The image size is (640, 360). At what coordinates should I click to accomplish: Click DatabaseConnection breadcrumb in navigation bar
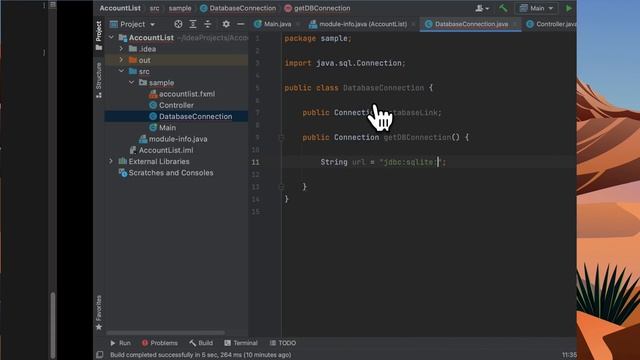point(238,8)
